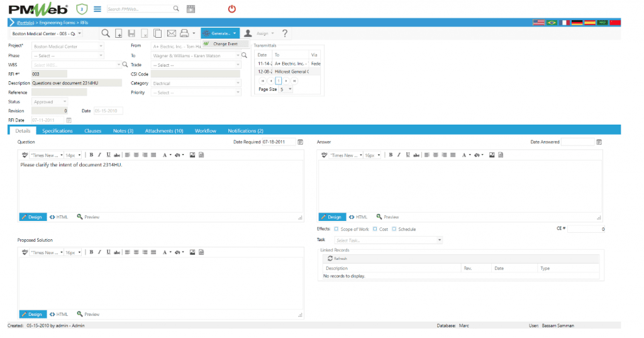644x338 pixels.
Task: Switch Question editor to Preview mode
Action: tap(88, 217)
